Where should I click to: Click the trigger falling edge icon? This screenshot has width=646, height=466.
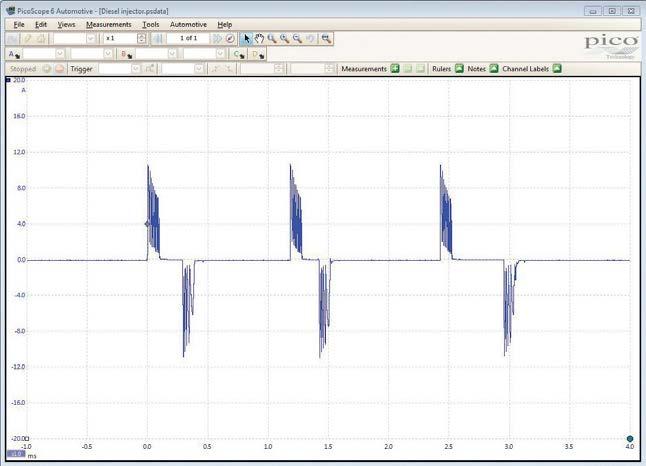click(229, 68)
